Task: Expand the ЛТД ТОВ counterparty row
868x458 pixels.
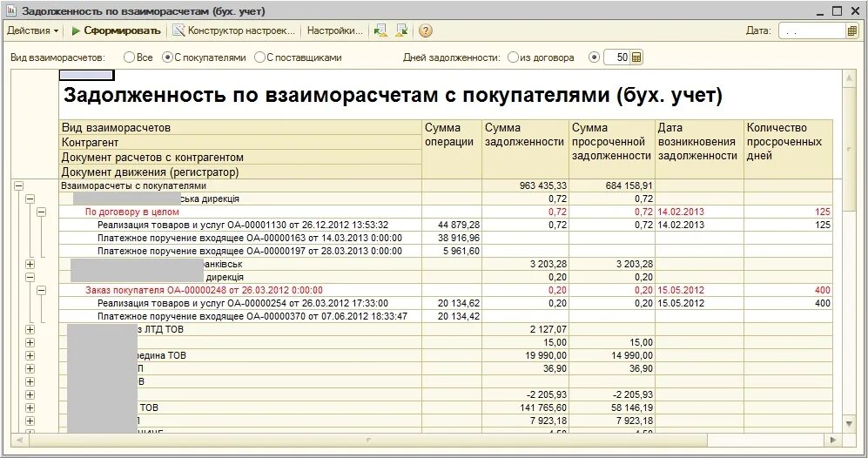Action: click(x=30, y=329)
